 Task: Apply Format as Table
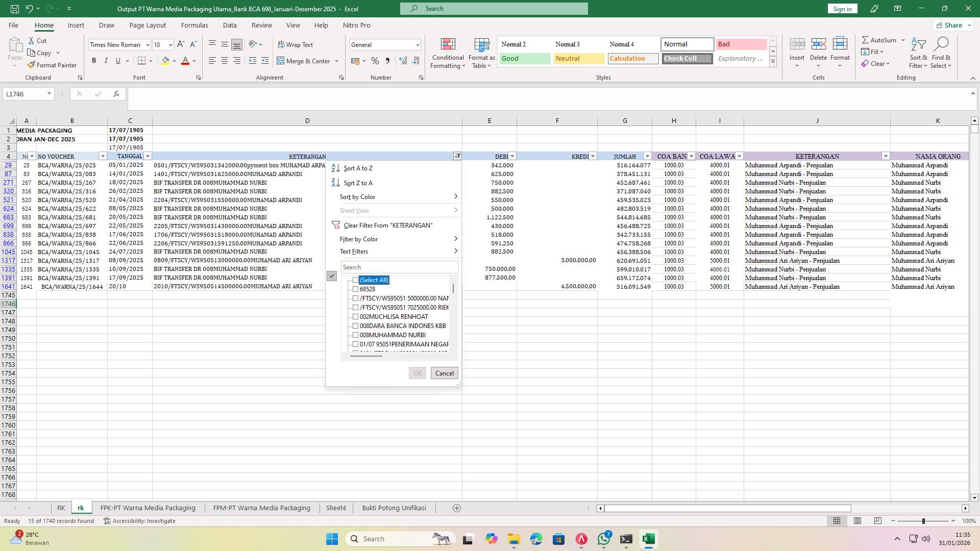pos(480,53)
